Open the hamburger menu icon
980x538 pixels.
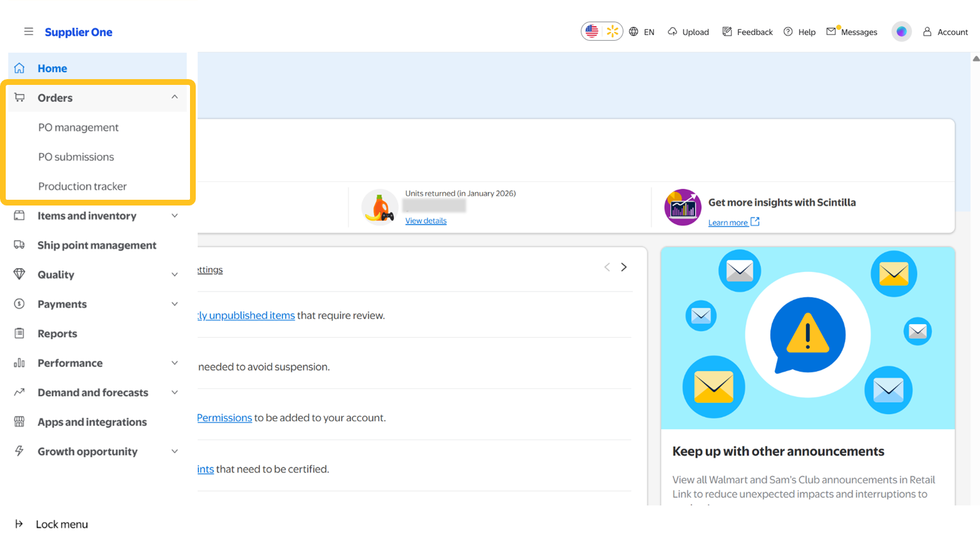pyautogui.click(x=29, y=31)
